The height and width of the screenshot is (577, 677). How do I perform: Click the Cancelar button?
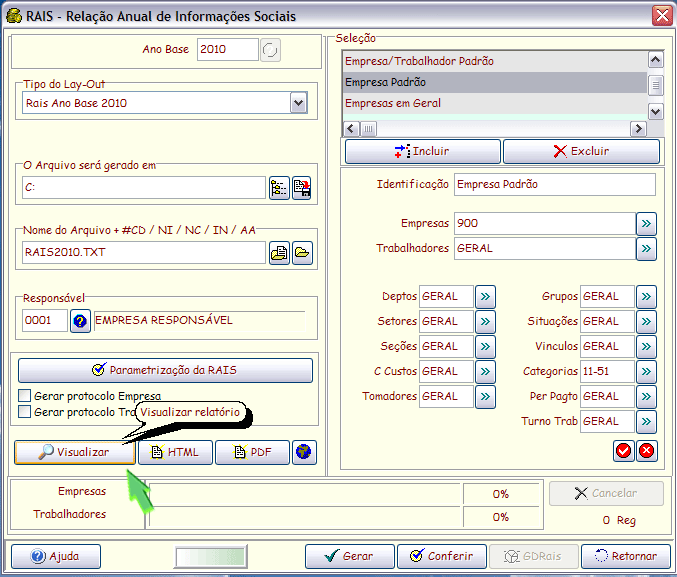[x=606, y=493]
